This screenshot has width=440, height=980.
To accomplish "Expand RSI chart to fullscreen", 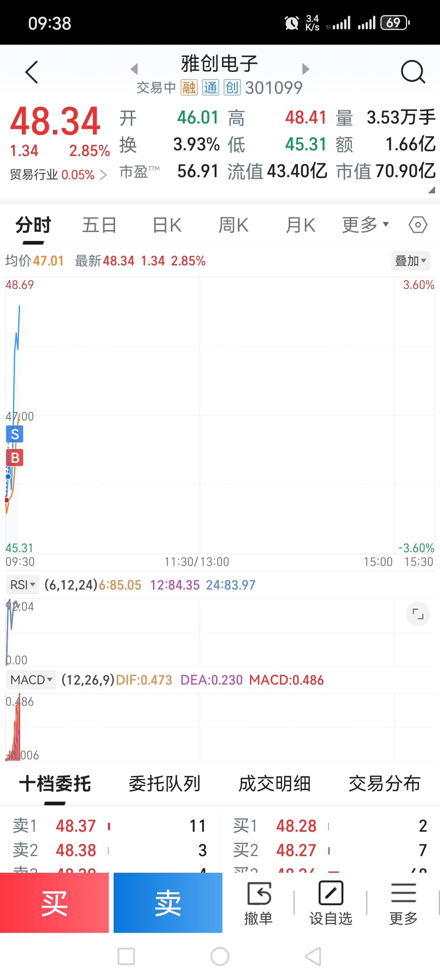I will coord(418,614).
